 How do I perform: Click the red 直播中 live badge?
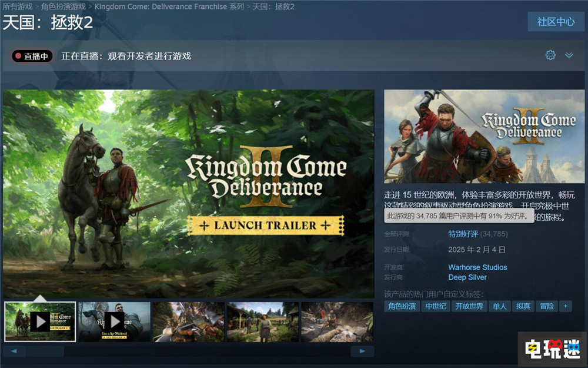tap(32, 56)
